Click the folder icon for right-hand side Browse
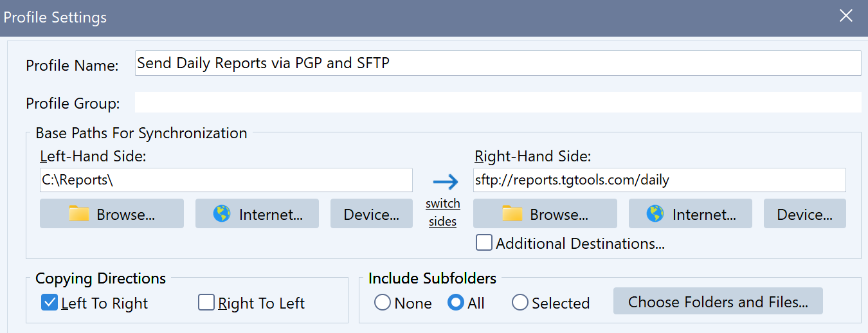Image resolution: width=868 pixels, height=333 pixels. click(512, 214)
